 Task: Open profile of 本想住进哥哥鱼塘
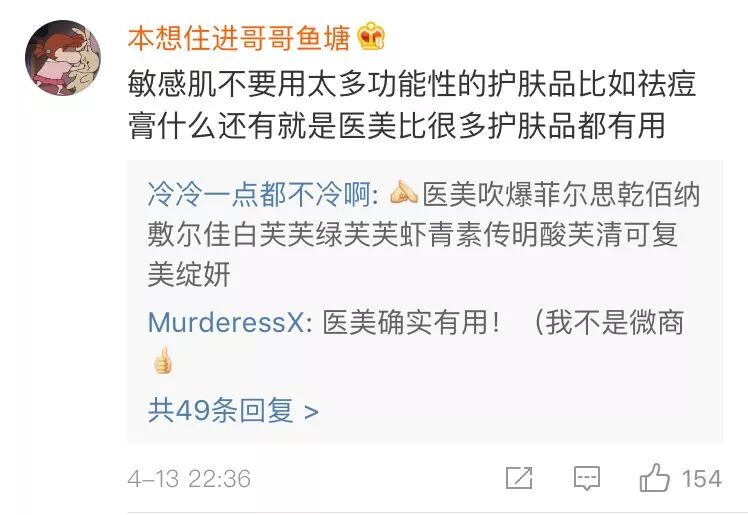click(x=239, y=38)
